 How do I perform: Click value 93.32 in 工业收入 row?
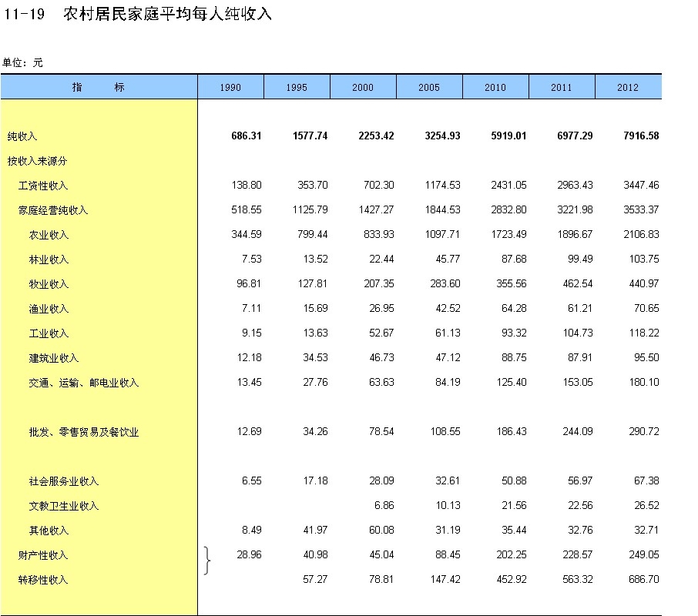pos(514,333)
